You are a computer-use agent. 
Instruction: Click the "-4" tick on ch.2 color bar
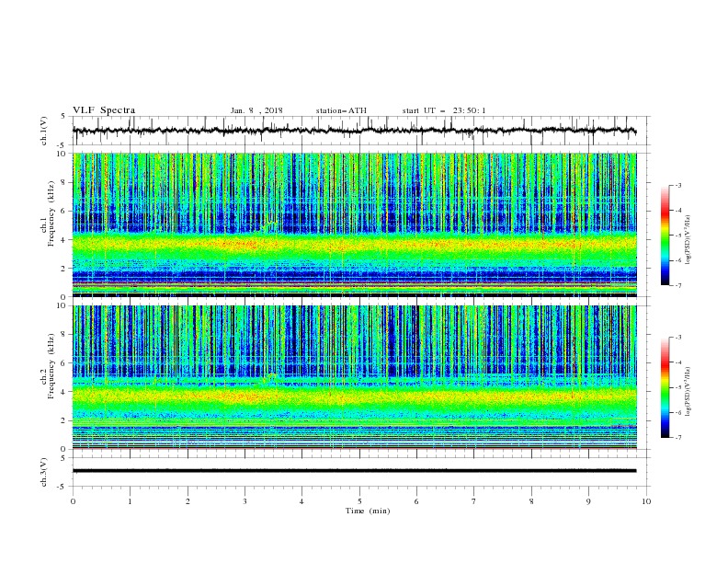point(677,362)
